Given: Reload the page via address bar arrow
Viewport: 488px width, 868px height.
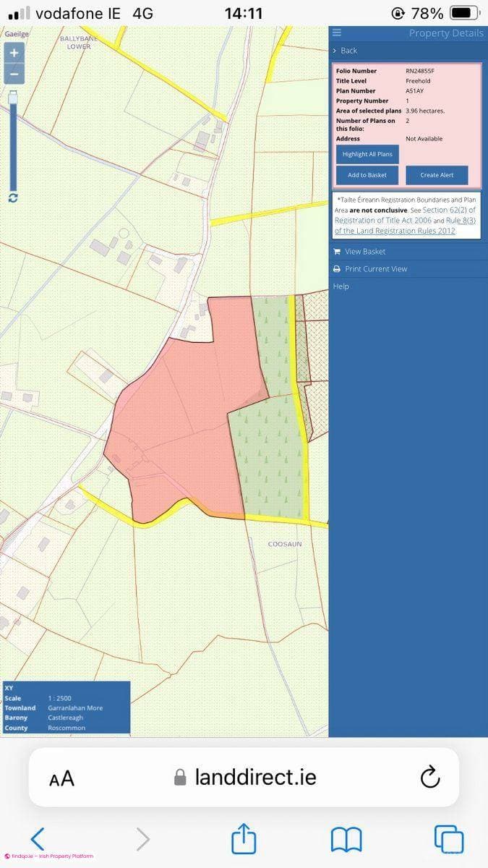Looking at the screenshot, I should click(x=429, y=778).
